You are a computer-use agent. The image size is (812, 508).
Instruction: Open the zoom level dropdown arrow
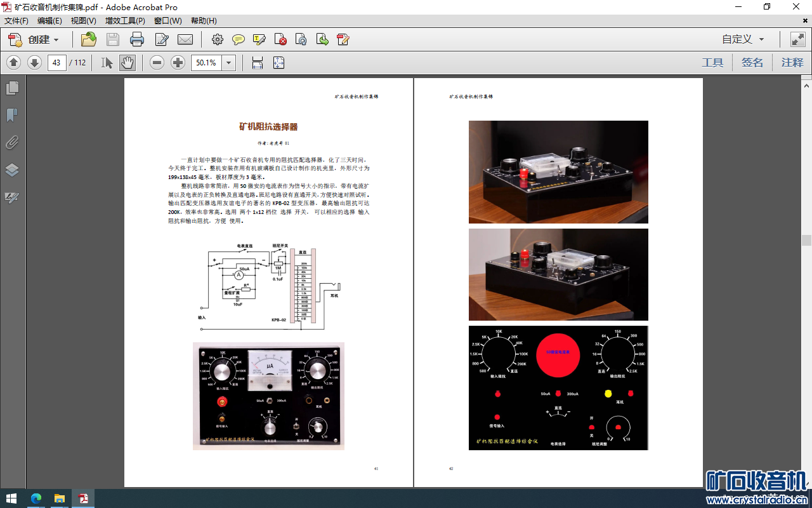[x=229, y=62]
